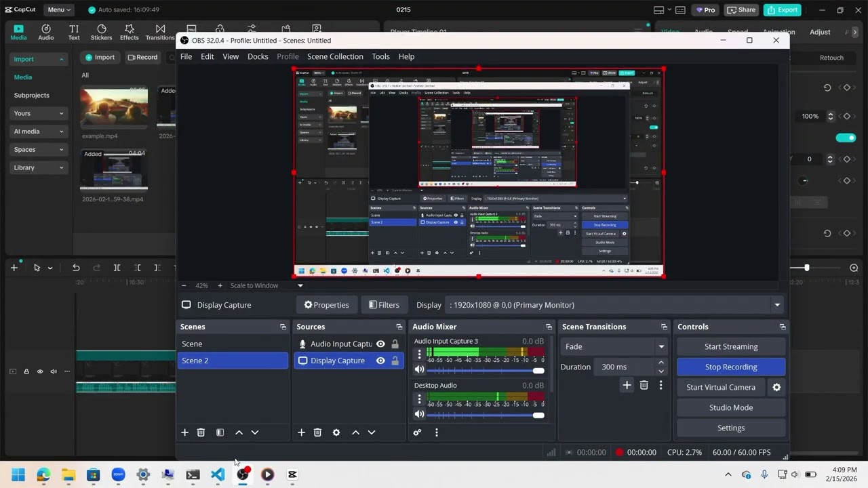Viewport: 868px width, 488px height.
Task: Open the OBS Edit menu
Action: pyautogui.click(x=208, y=56)
